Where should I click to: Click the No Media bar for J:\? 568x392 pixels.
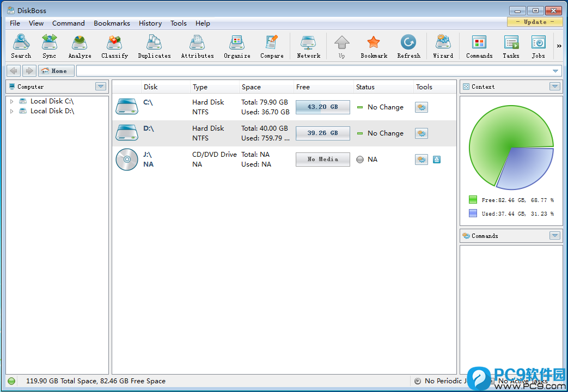pos(323,160)
